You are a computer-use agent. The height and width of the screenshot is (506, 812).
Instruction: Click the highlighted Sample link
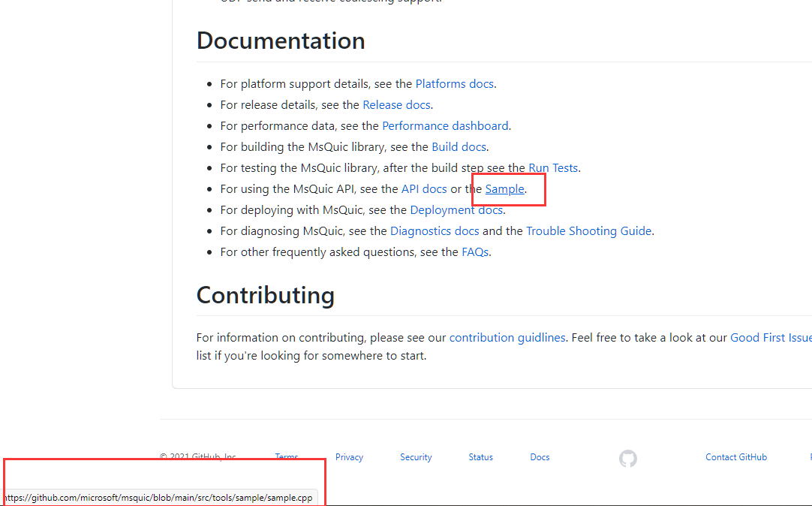click(504, 188)
